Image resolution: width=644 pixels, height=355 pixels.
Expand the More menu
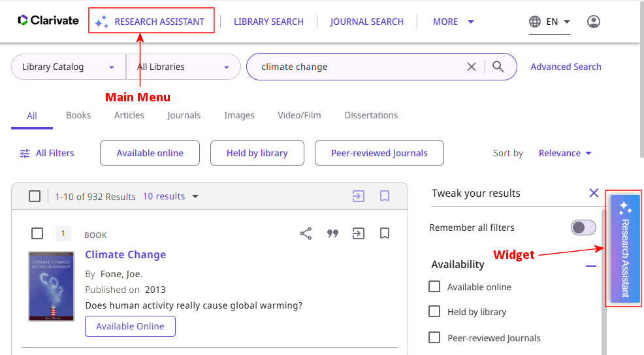(453, 22)
